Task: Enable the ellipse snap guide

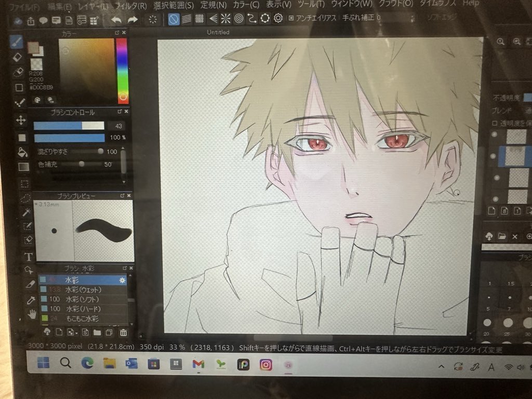Action: click(265, 18)
